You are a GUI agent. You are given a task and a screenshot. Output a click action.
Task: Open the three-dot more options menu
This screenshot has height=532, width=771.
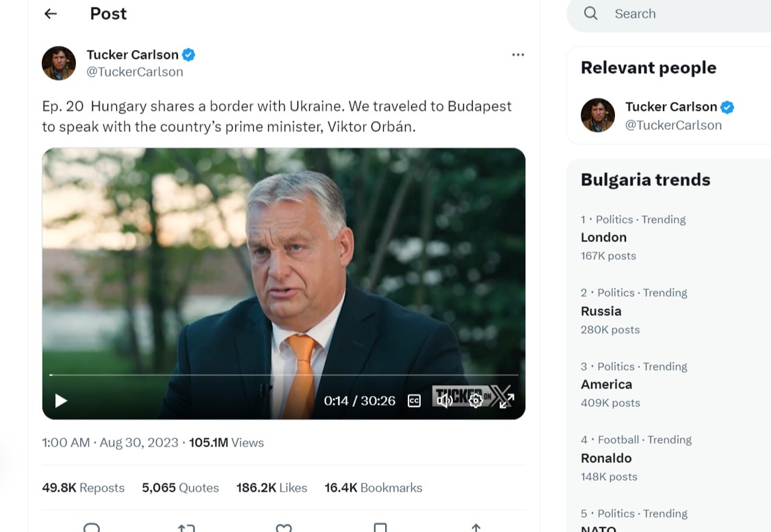518,55
